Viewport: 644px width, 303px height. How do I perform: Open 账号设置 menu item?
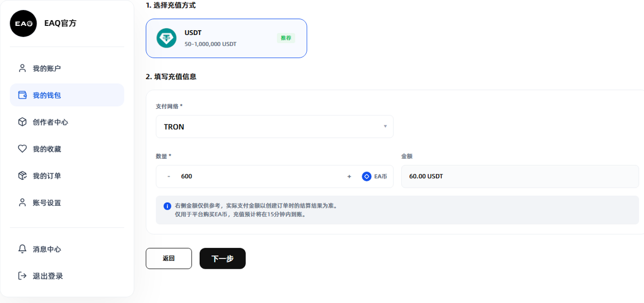tap(67, 203)
